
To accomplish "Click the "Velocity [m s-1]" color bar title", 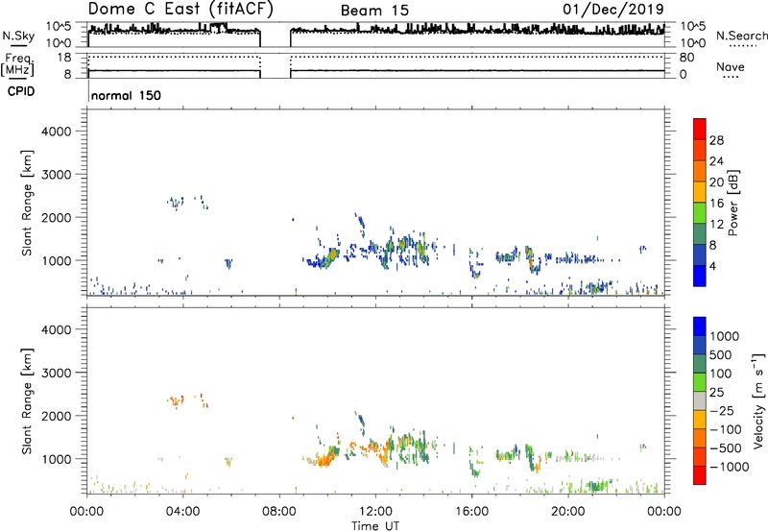I will coord(758,400).
